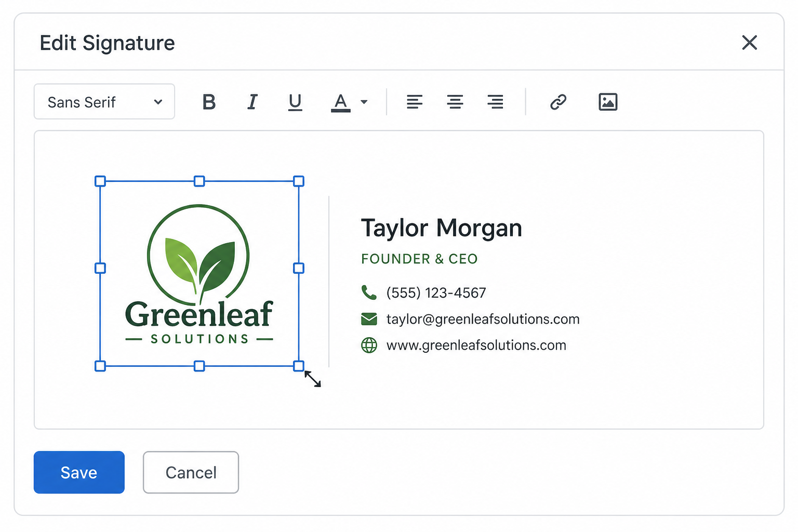Viewport: 798px width, 532px height.
Task: Click the globe icon in signature
Action: coord(369,345)
